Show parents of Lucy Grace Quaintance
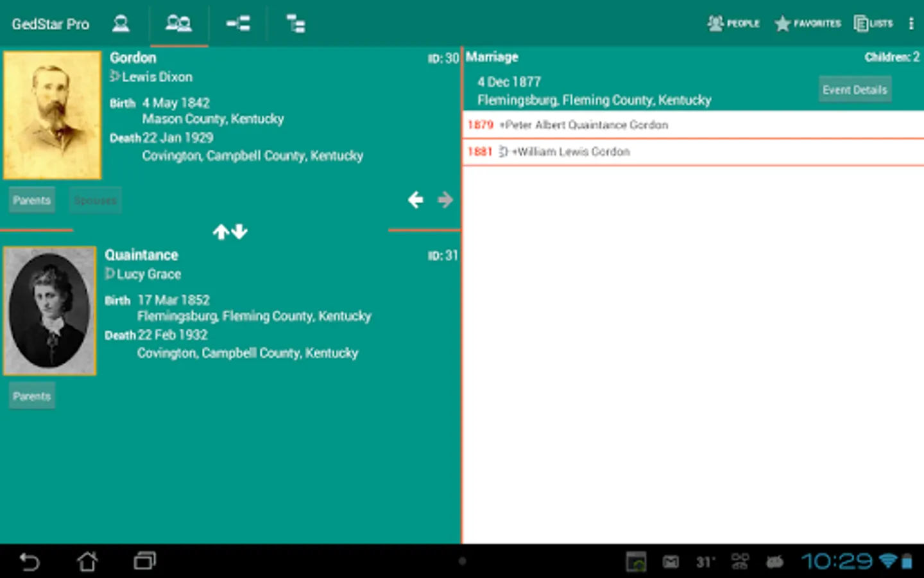This screenshot has height=578, width=924. [31, 396]
